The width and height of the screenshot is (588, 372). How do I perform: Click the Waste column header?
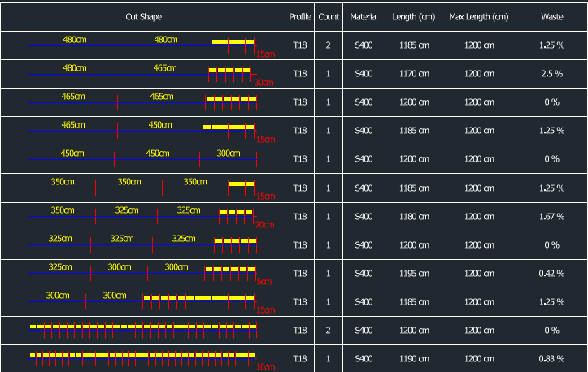[x=552, y=17]
